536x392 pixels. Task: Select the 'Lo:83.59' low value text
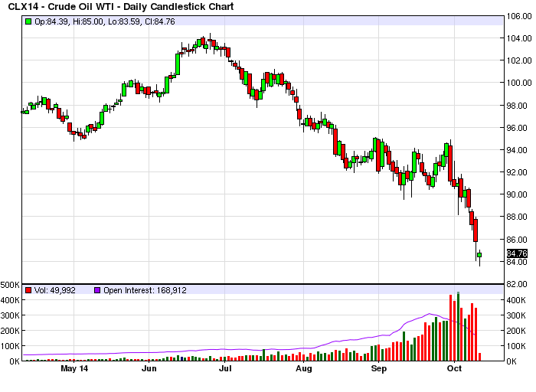[x=125, y=21]
